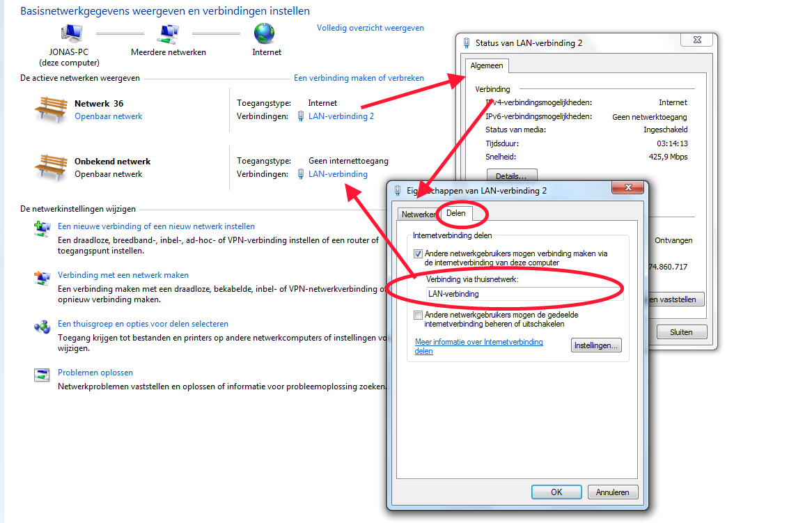Image resolution: width=812 pixels, height=523 pixels.
Task: Click the plug icon before LAN-verbinding 2 link
Action: point(301,116)
